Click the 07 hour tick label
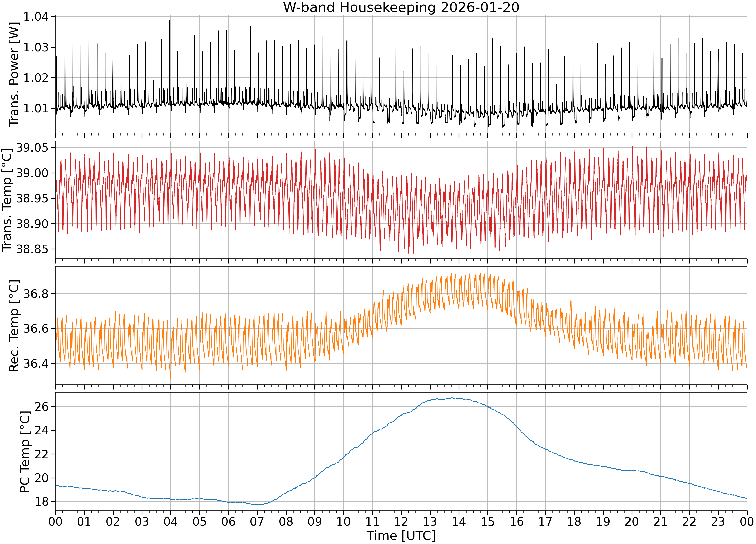 pyautogui.click(x=257, y=521)
